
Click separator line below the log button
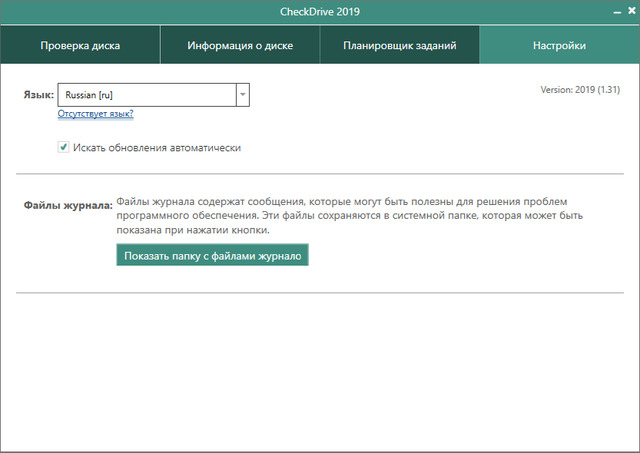click(x=320, y=293)
